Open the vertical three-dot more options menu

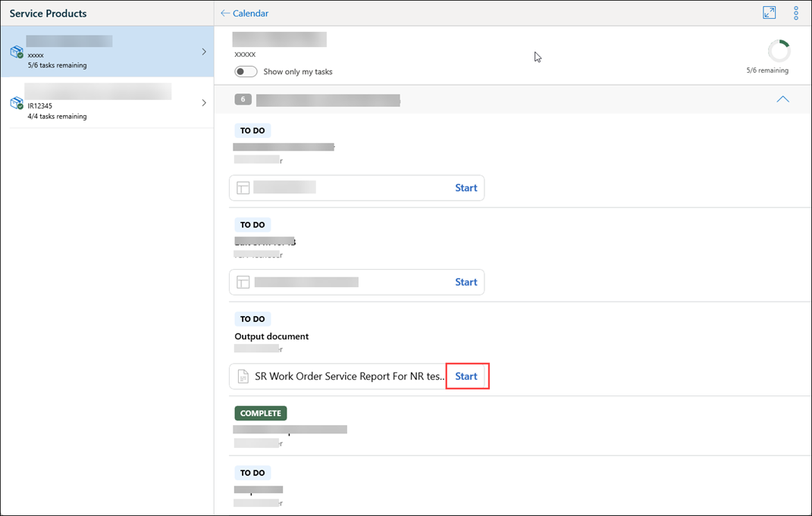pos(796,13)
